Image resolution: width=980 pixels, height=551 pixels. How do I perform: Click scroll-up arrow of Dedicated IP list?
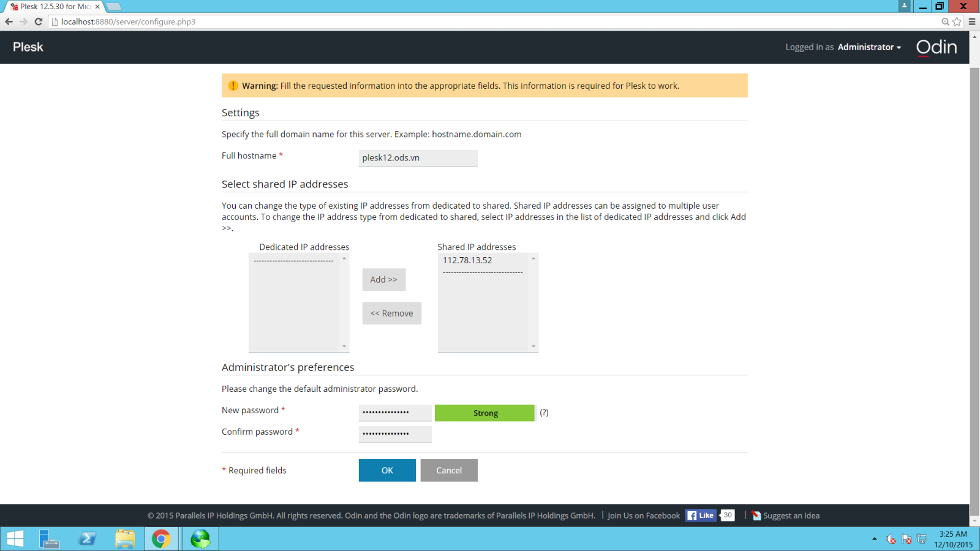point(344,258)
